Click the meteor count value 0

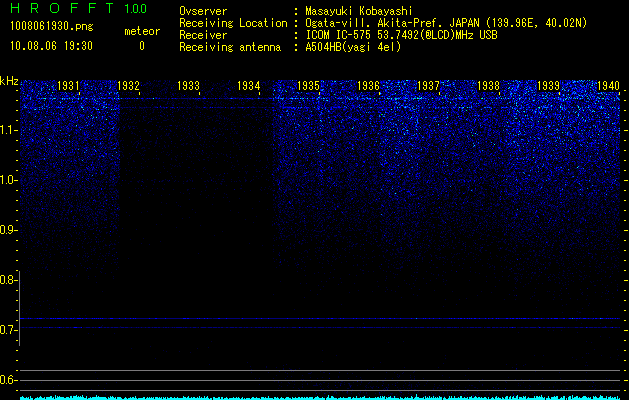(142, 46)
